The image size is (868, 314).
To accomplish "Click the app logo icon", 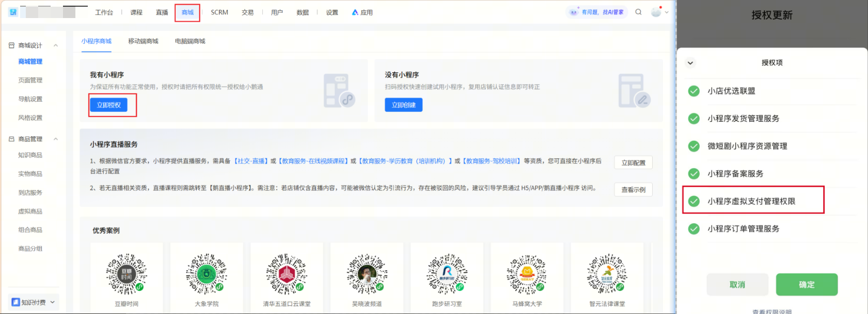I will [x=13, y=12].
